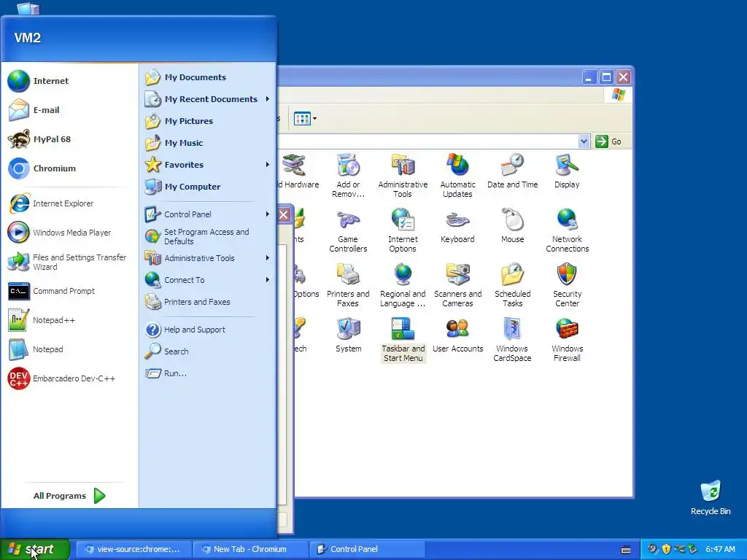Image resolution: width=747 pixels, height=560 pixels.
Task: Open the Recycle Bin on desktop
Action: coord(711,497)
